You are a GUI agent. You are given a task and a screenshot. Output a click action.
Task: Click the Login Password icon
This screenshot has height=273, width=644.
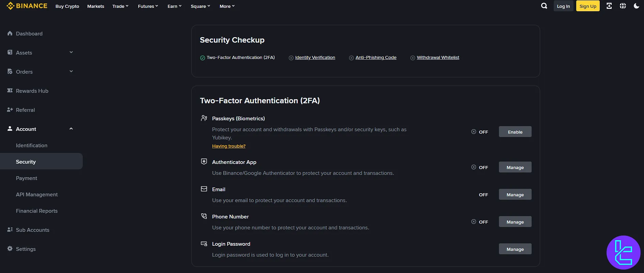[x=204, y=244]
